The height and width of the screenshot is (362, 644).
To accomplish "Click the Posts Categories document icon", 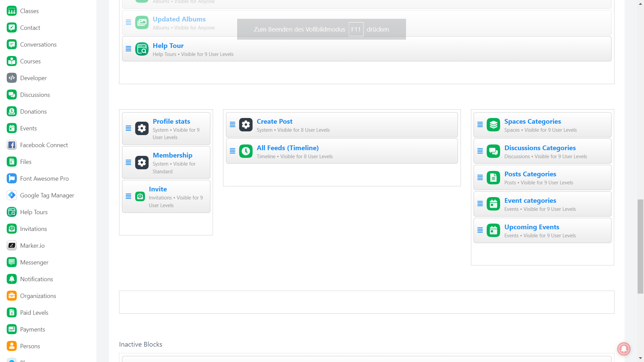I will 493,178.
